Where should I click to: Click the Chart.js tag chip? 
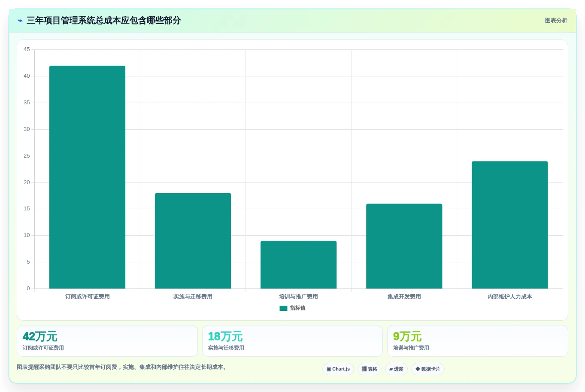click(x=338, y=369)
